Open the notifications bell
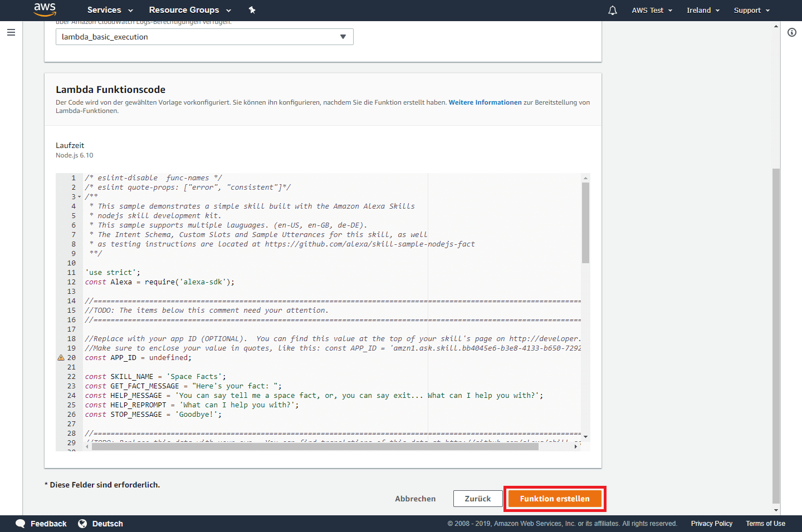The image size is (802, 532). tap(613, 10)
